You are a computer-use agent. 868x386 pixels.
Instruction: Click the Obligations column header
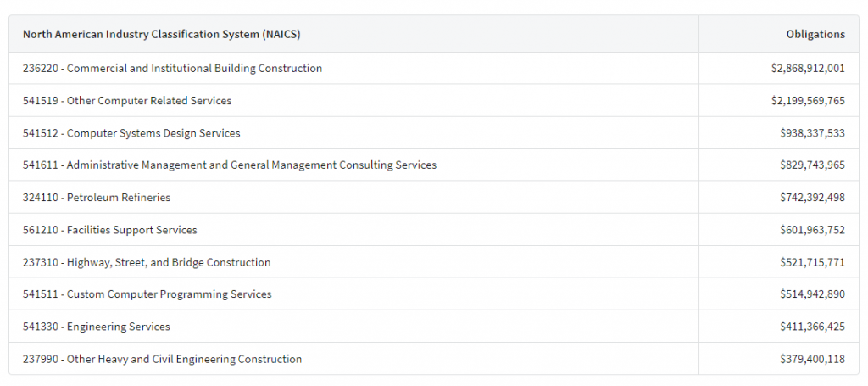(x=815, y=35)
